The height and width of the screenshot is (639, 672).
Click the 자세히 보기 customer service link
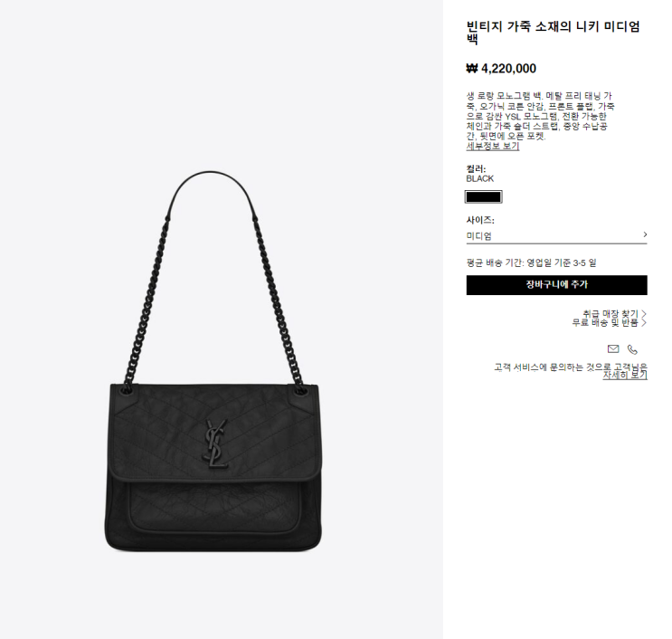tap(625, 375)
